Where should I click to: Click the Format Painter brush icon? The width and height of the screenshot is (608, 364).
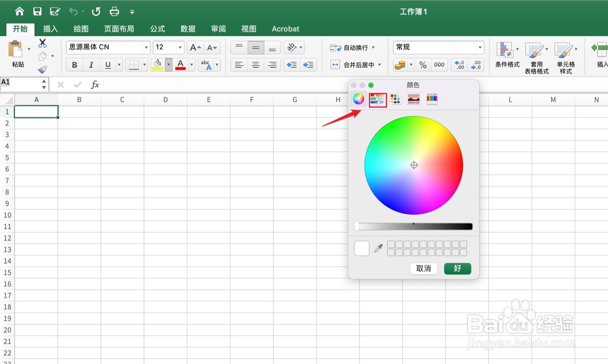tap(43, 69)
